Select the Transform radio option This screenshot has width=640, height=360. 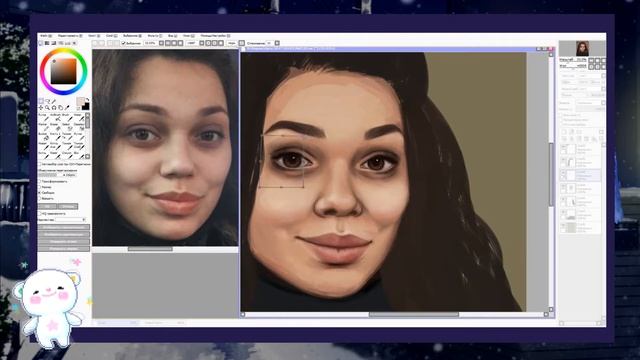(40, 181)
